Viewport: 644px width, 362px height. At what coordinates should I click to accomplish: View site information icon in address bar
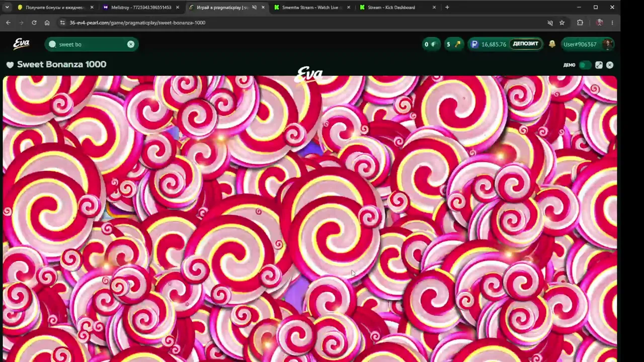tap(62, 23)
